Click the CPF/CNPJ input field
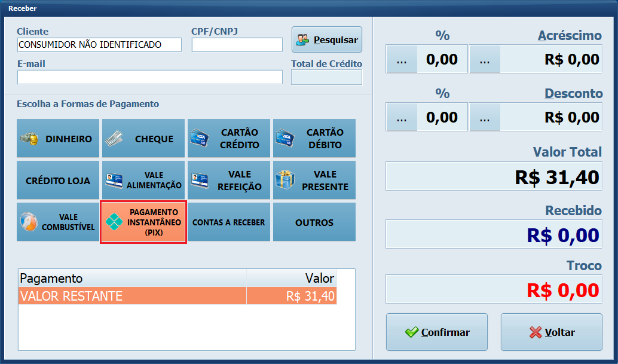 point(237,44)
